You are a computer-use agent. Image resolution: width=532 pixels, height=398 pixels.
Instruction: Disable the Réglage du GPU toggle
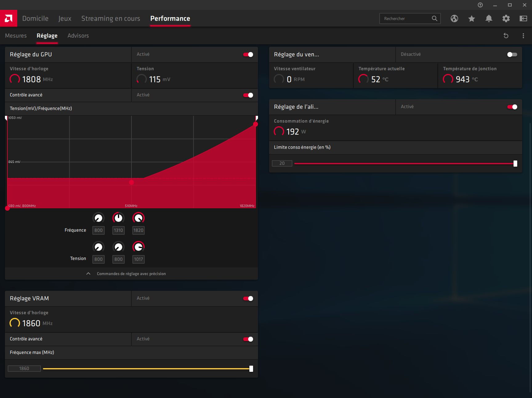(248, 55)
